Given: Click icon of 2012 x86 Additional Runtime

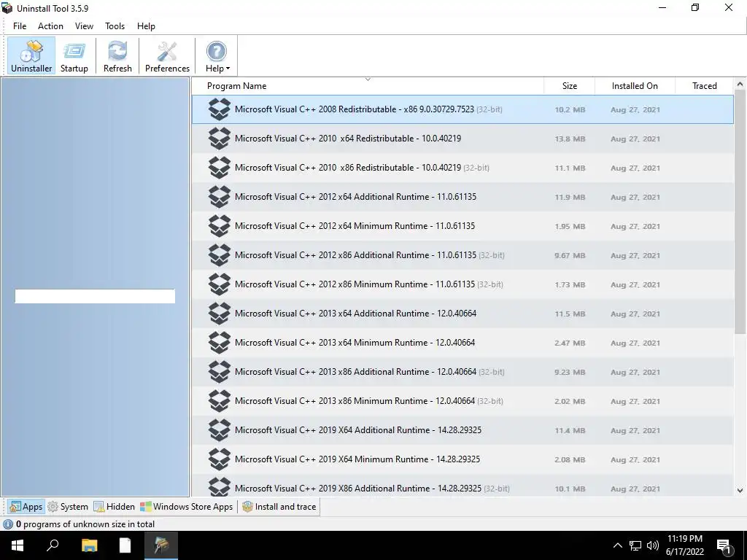Looking at the screenshot, I should coord(220,255).
